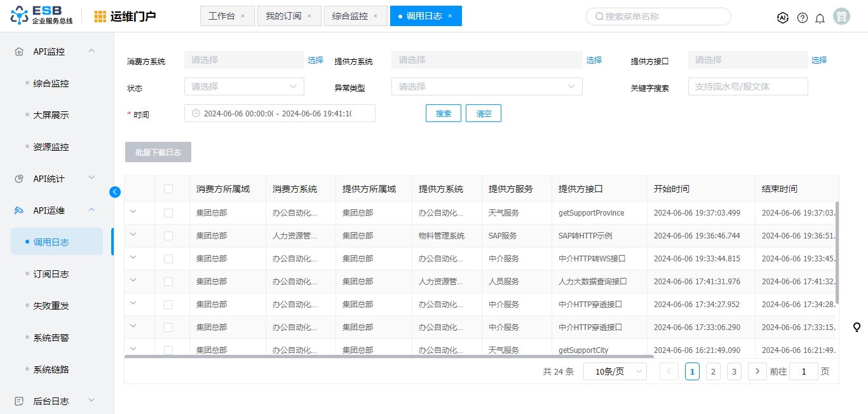The image size is (868, 414).
Task: Toggle the select-all checkbox in table header
Action: pyautogui.click(x=168, y=189)
